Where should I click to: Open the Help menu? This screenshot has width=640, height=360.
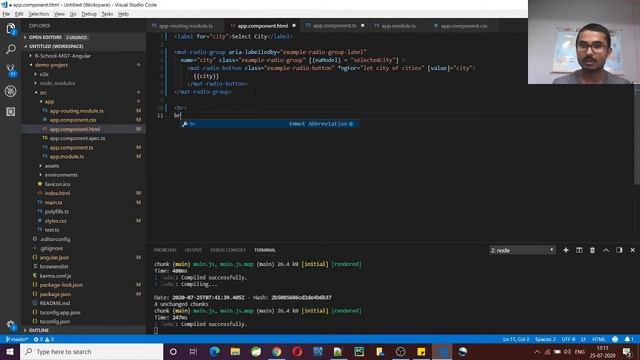pos(123,14)
